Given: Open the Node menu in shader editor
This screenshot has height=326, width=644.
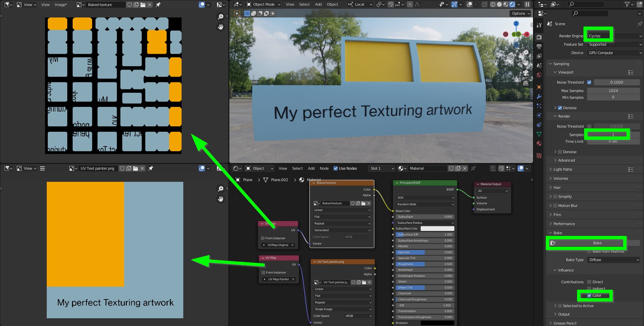Looking at the screenshot, I should tap(324, 168).
